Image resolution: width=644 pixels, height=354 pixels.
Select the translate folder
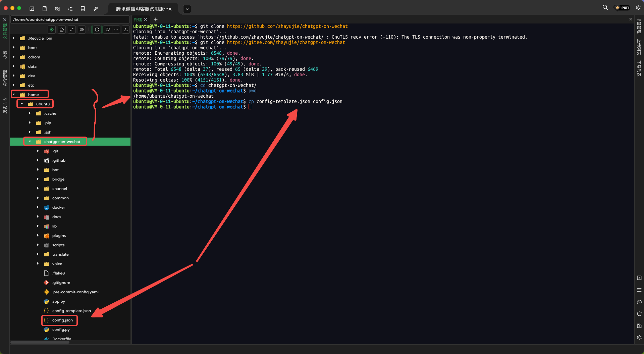click(x=60, y=254)
